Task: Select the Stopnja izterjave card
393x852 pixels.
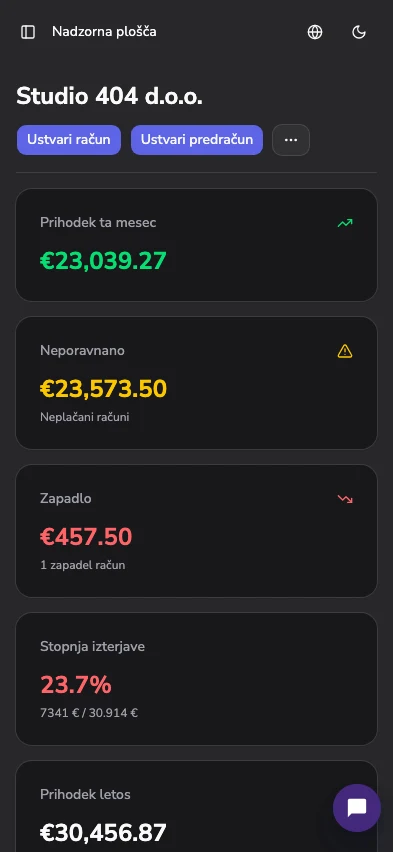Action: 196,679
